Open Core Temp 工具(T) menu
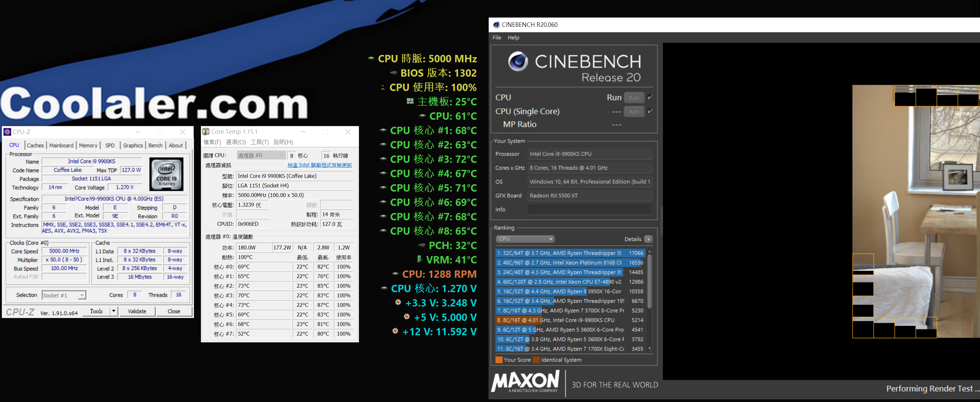 (x=259, y=142)
